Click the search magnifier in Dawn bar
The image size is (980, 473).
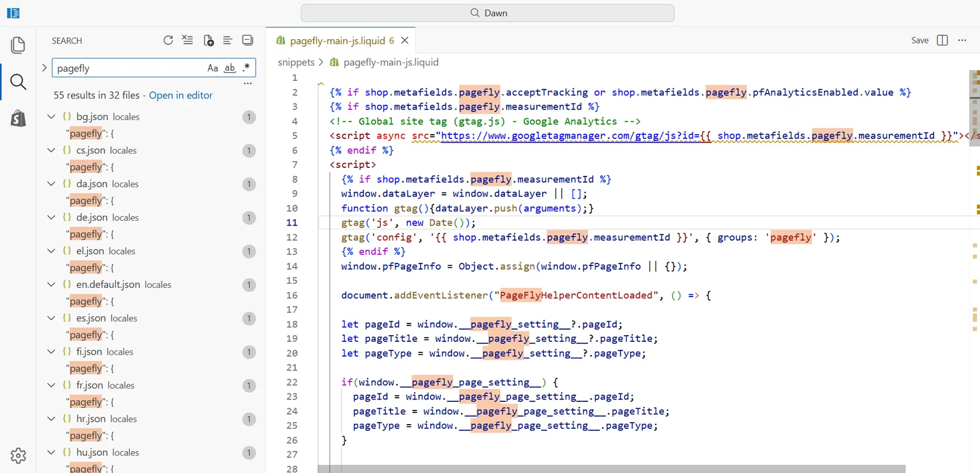point(475,13)
